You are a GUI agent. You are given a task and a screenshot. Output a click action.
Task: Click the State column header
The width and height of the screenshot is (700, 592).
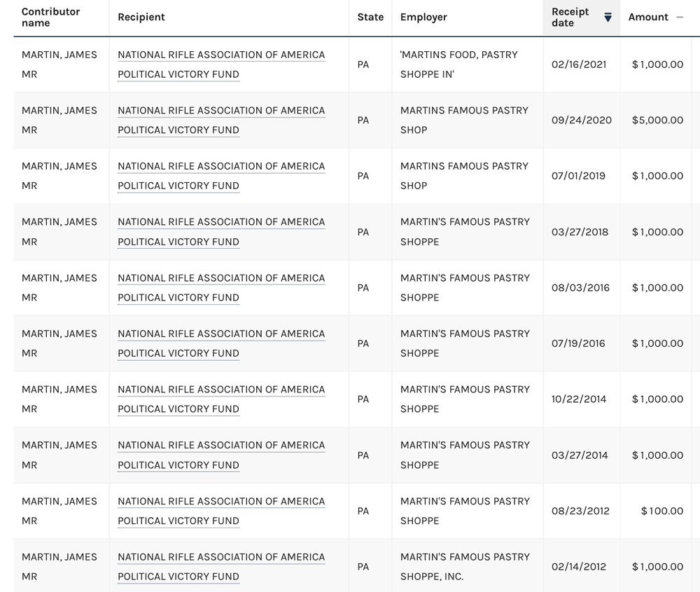pyautogui.click(x=370, y=17)
